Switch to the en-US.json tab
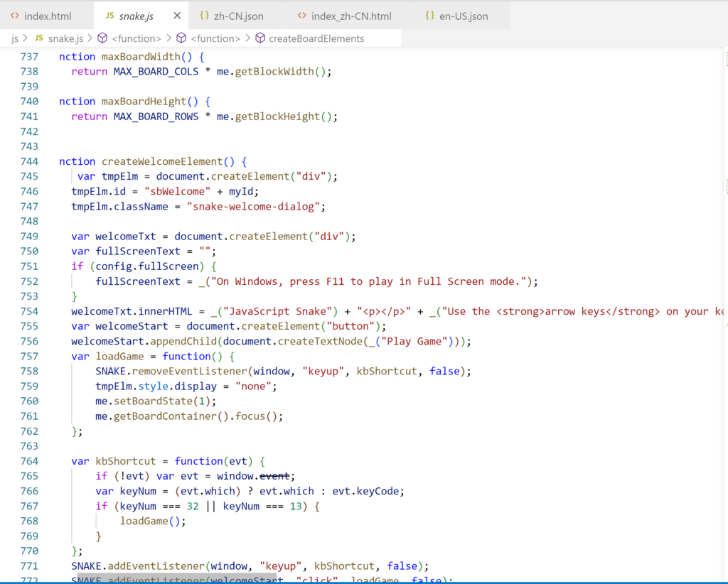This screenshot has height=584, width=728. click(463, 14)
